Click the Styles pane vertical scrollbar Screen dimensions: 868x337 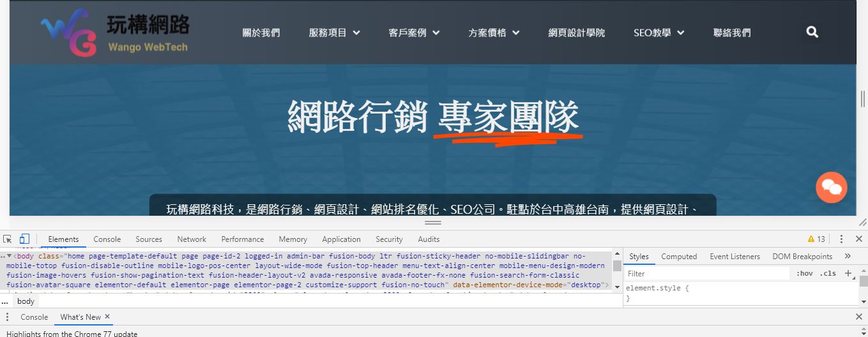click(x=863, y=287)
